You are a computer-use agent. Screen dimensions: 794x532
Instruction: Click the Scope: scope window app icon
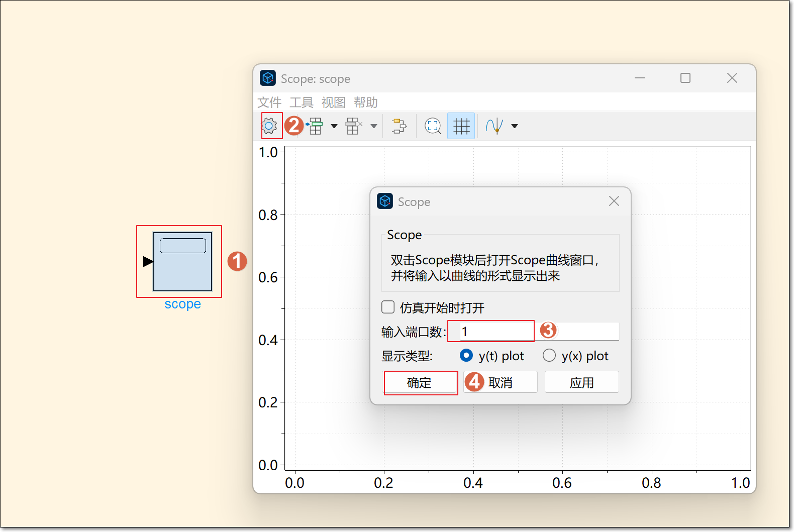pos(268,78)
